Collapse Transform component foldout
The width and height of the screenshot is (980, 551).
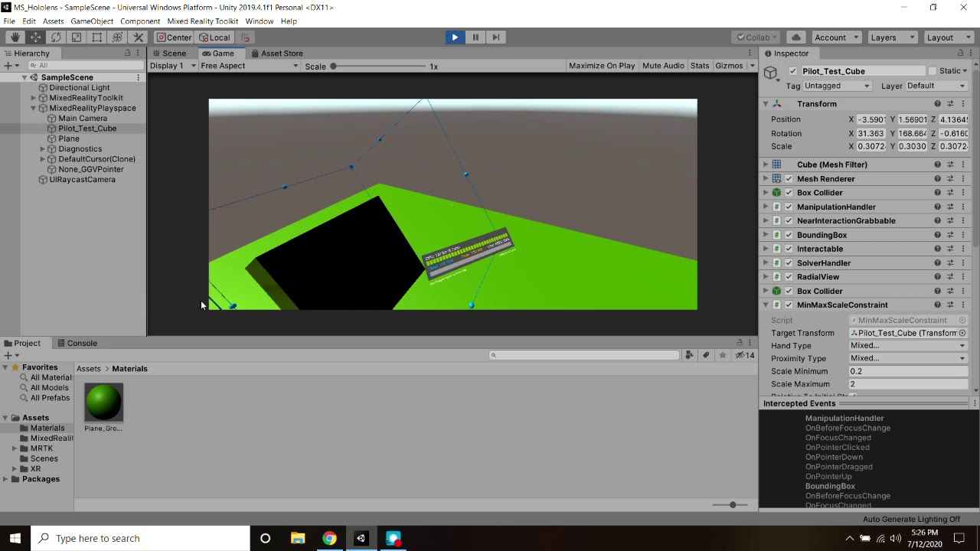click(x=765, y=104)
